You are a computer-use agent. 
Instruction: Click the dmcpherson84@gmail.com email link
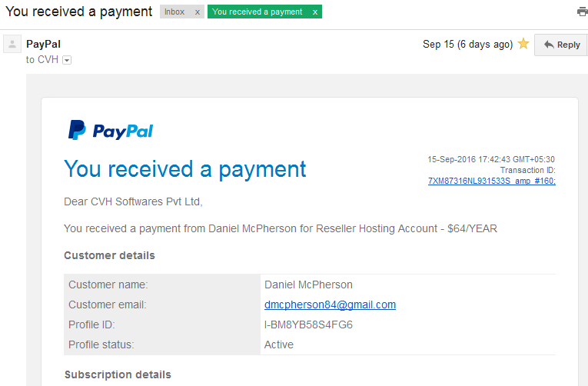tap(330, 304)
